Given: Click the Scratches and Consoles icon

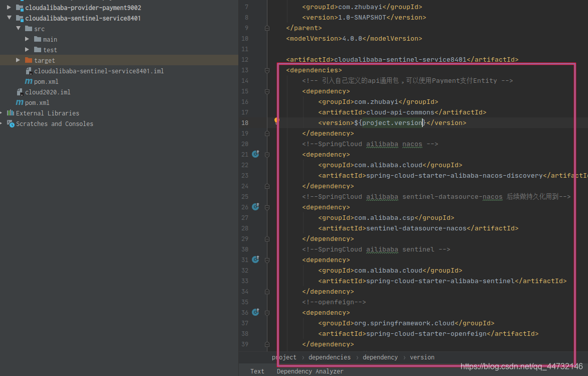Looking at the screenshot, I should pos(11,123).
